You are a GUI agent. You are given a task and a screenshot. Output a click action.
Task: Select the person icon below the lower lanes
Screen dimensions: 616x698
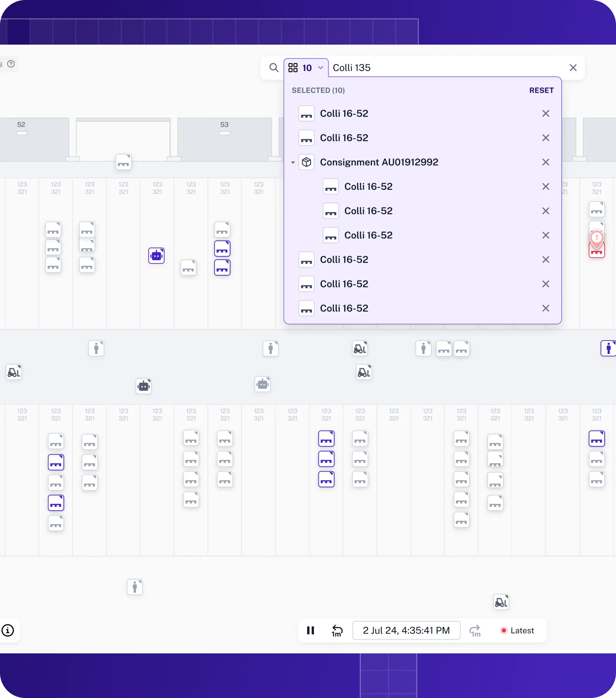coord(135,587)
